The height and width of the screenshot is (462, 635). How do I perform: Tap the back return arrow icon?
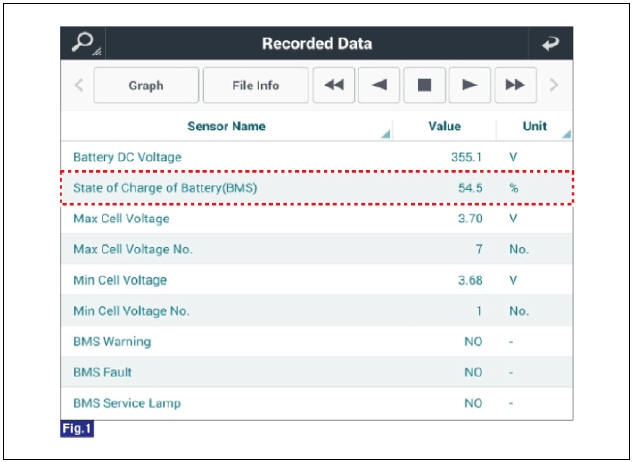[x=550, y=43]
